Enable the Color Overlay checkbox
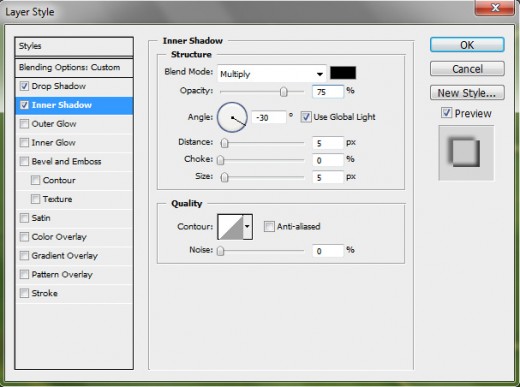This screenshot has height=387, width=520. (x=24, y=237)
